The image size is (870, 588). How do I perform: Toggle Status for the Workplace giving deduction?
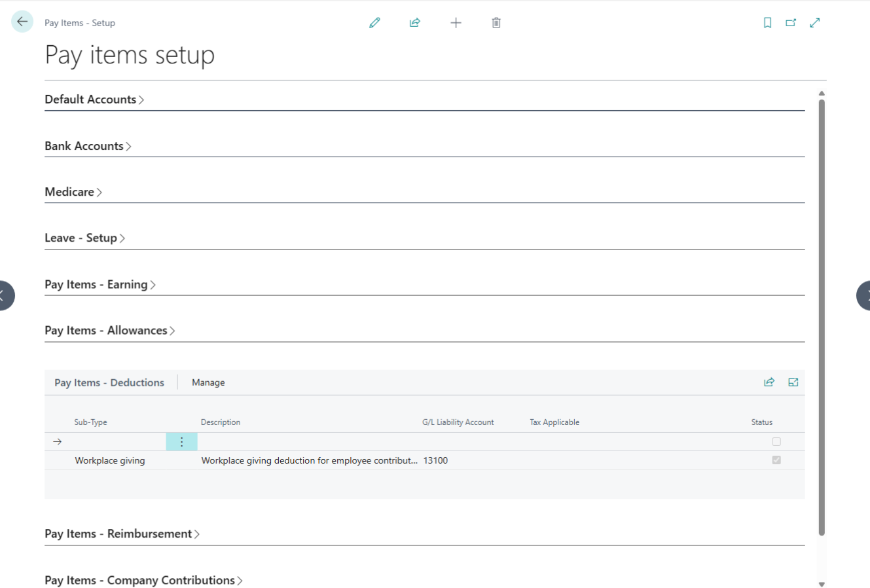tap(776, 460)
